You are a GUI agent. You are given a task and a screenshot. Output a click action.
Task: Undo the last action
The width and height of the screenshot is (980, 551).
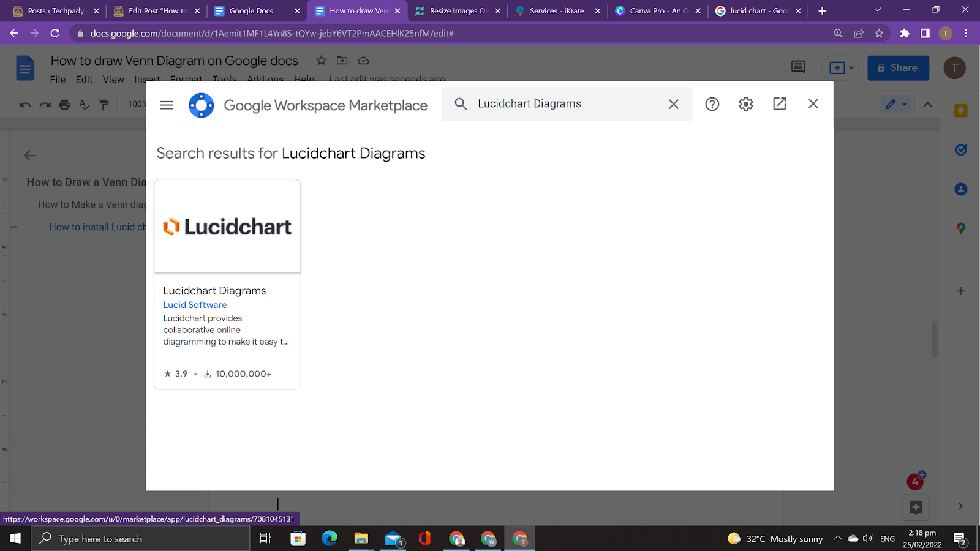click(25, 105)
